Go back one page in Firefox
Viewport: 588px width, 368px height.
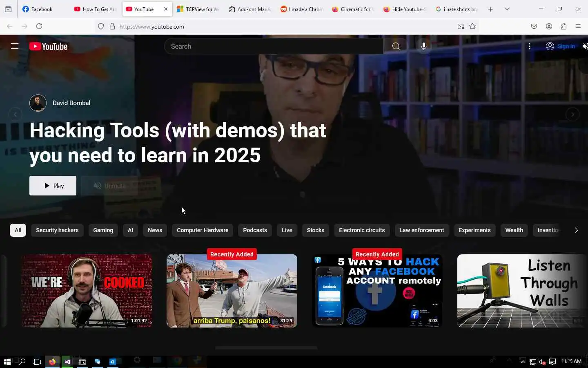(x=10, y=26)
